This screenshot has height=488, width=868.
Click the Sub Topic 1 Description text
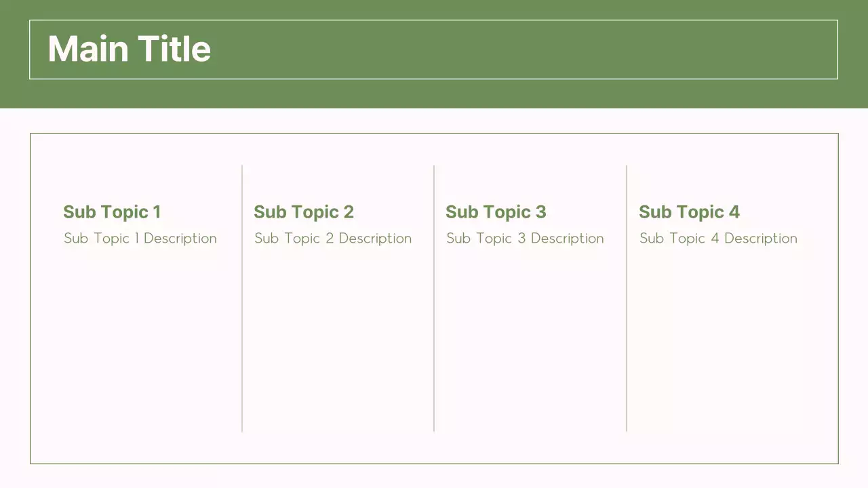(x=140, y=239)
